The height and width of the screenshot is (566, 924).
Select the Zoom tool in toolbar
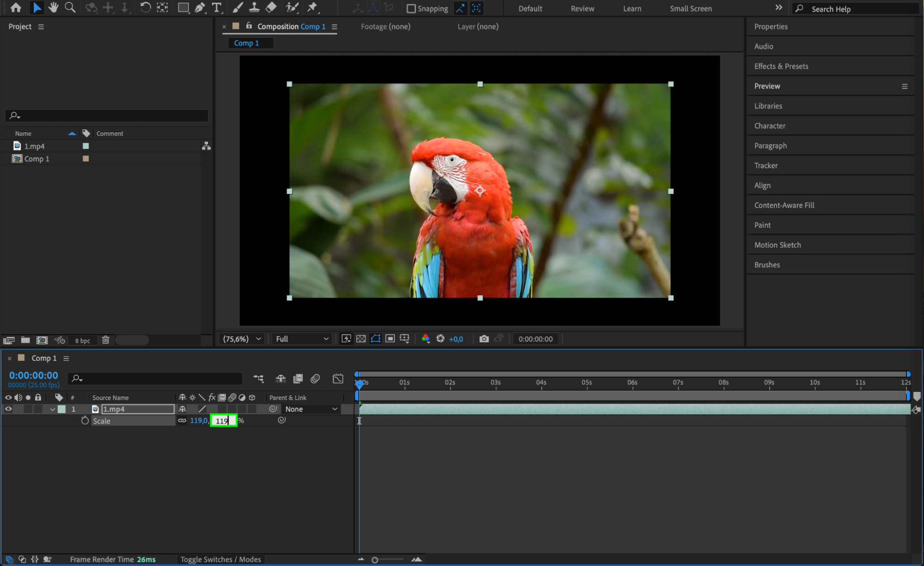tap(70, 7)
